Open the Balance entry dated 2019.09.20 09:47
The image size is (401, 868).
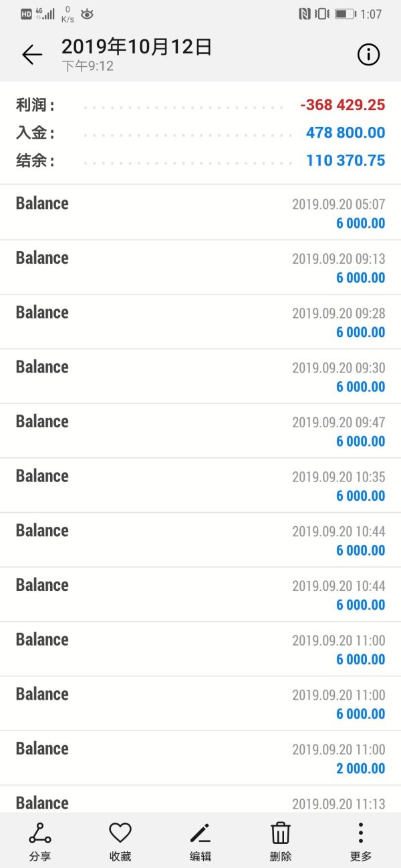tap(200, 431)
